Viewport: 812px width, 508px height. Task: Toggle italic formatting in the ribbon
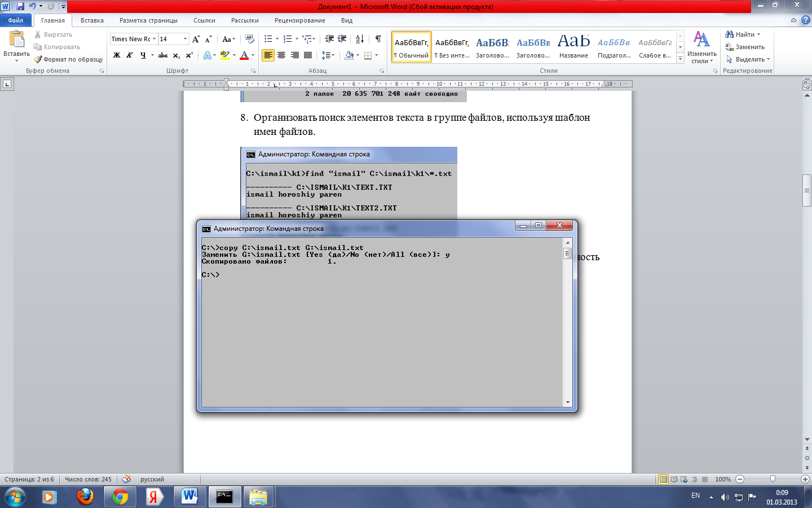[130, 55]
